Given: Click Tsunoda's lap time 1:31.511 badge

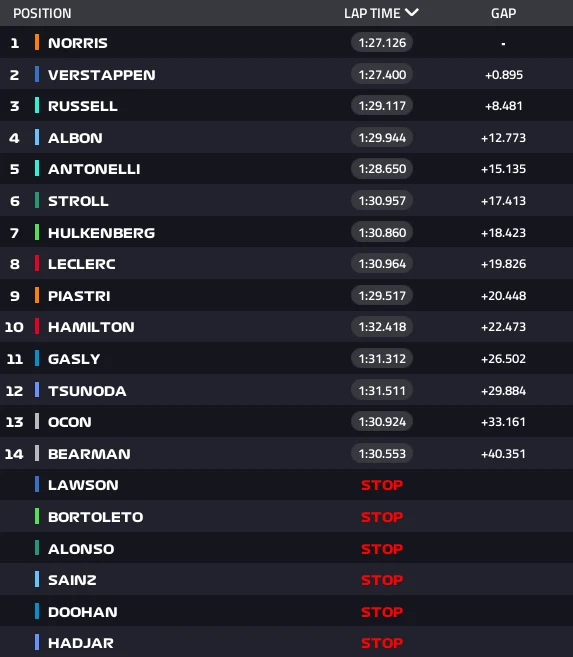Looking at the screenshot, I should (382, 391).
